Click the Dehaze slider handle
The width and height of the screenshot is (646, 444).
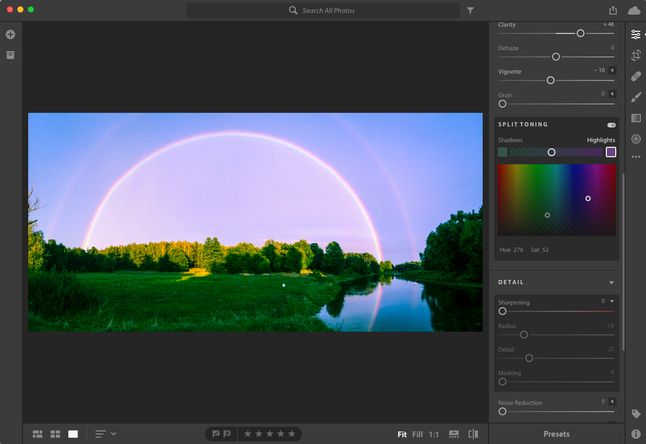pyautogui.click(x=556, y=57)
